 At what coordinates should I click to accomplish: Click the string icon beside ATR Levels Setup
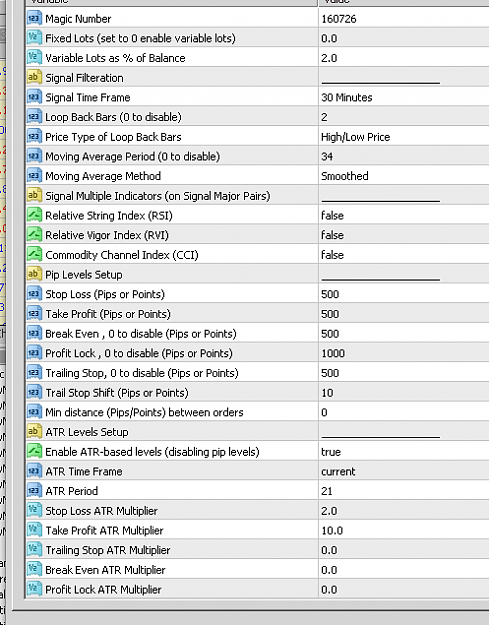(x=34, y=431)
